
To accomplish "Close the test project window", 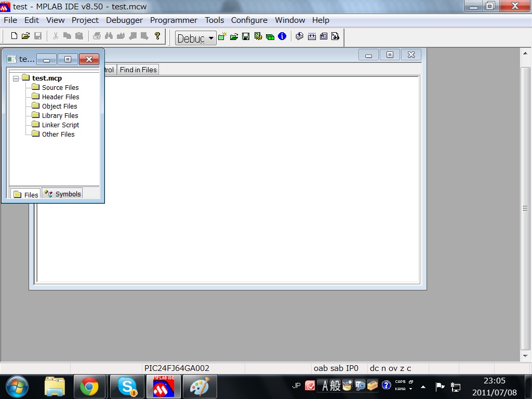I will [89, 59].
